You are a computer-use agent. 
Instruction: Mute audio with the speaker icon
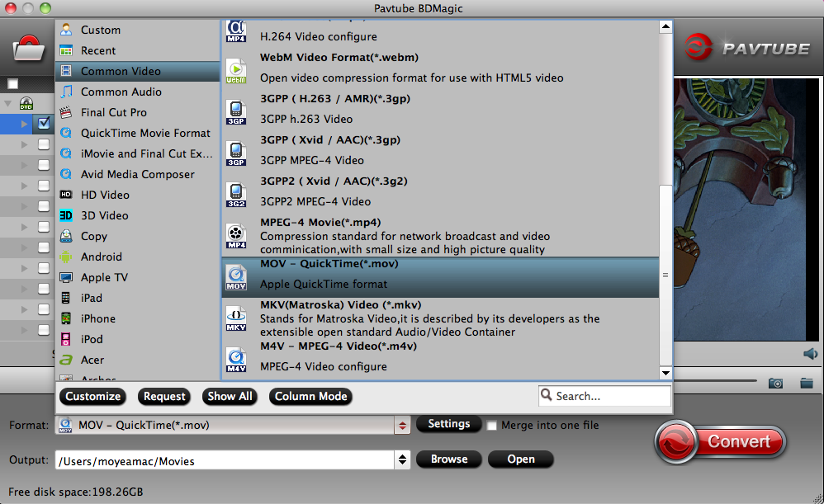pyautogui.click(x=810, y=354)
